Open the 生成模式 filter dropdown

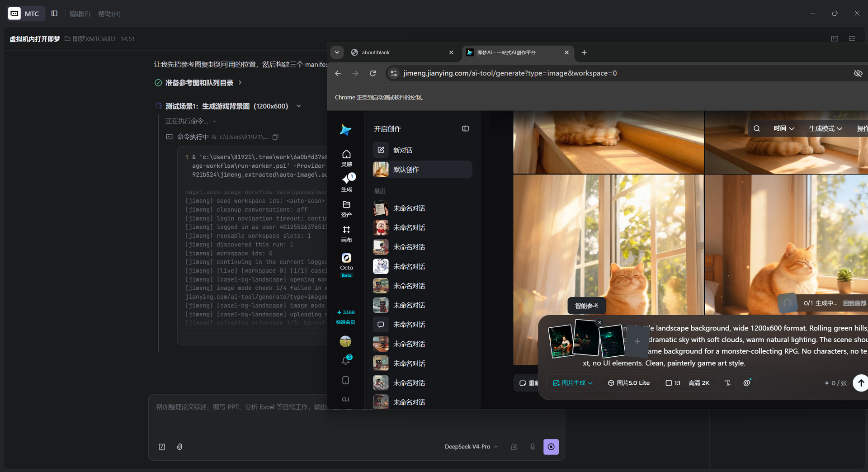click(x=826, y=129)
